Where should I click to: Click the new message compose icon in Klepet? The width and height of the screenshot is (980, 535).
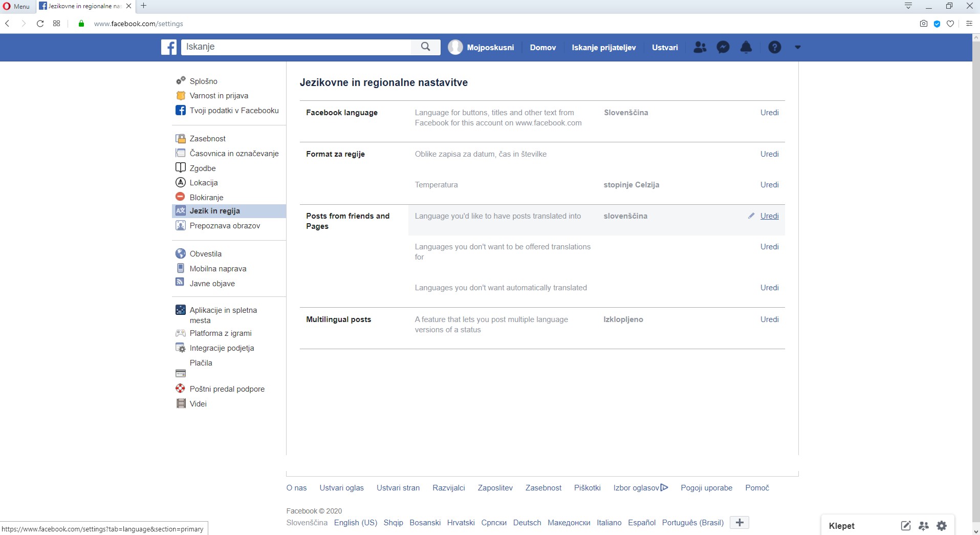point(905,526)
